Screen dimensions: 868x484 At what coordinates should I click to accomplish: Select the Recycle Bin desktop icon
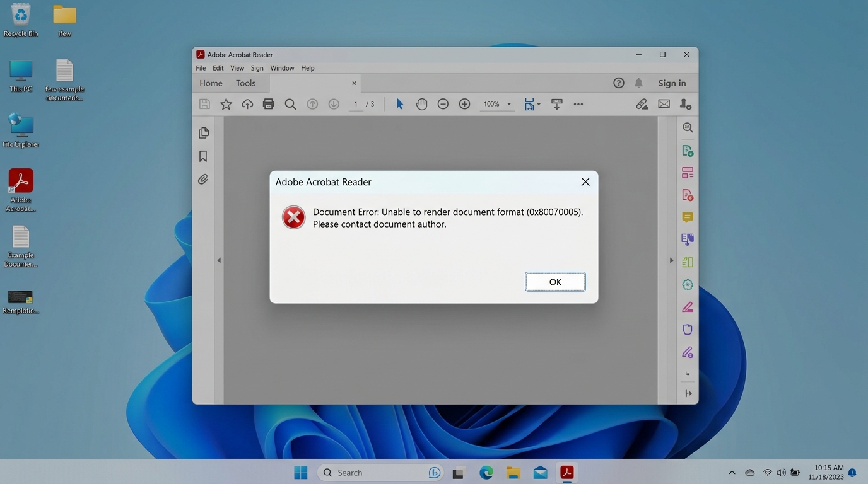tap(21, 20)
